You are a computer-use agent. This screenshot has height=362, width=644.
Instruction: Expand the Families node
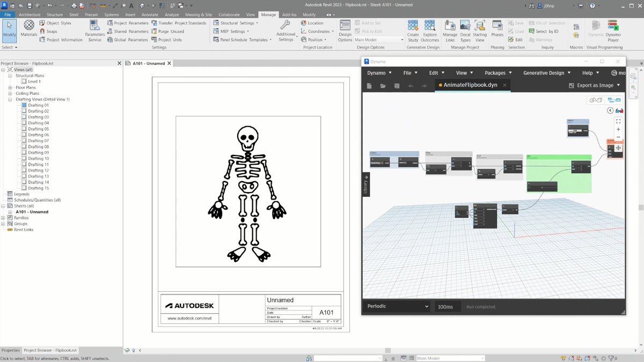pyautogui.click(x=4, y=218)
